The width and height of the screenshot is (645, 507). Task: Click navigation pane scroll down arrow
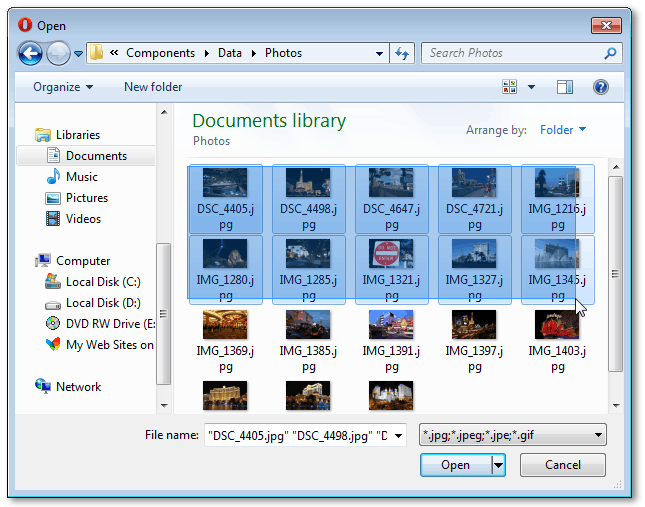coord(164,405)
